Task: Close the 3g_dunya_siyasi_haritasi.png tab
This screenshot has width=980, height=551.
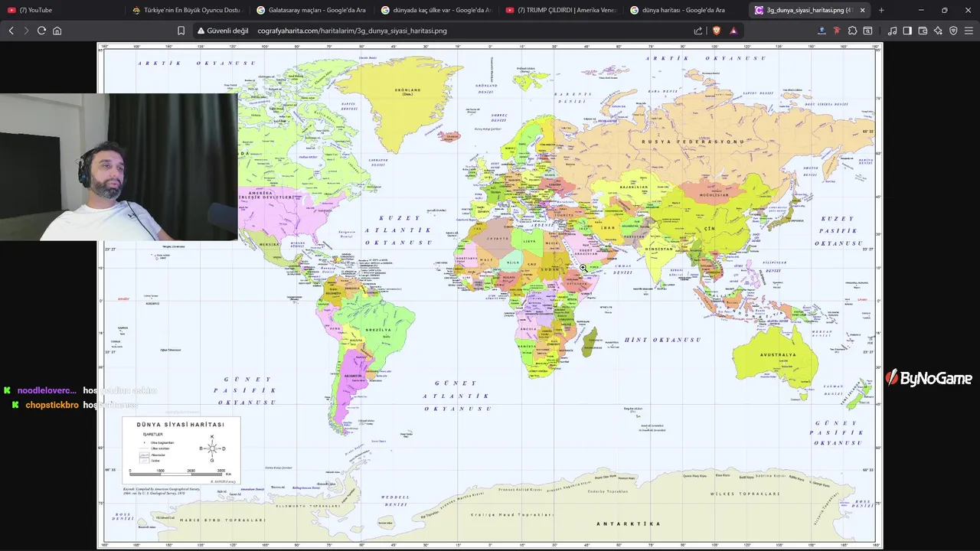Action: 863,10
